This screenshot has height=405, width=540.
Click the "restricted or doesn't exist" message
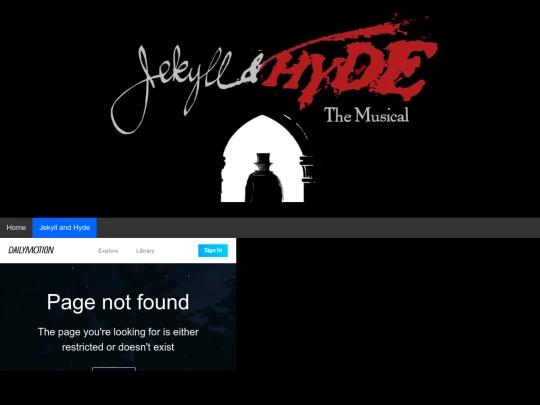click(x=118, y=347)
